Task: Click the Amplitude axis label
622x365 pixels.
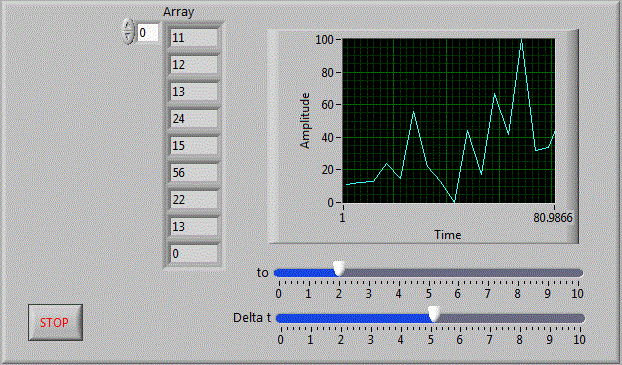Action: point(305,121)
